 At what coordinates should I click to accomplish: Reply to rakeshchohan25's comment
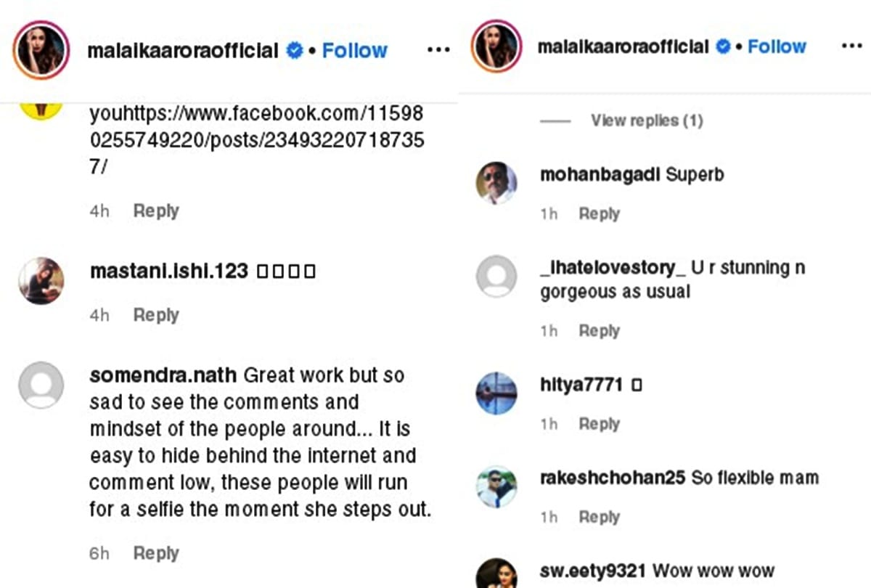coord(599,517)
